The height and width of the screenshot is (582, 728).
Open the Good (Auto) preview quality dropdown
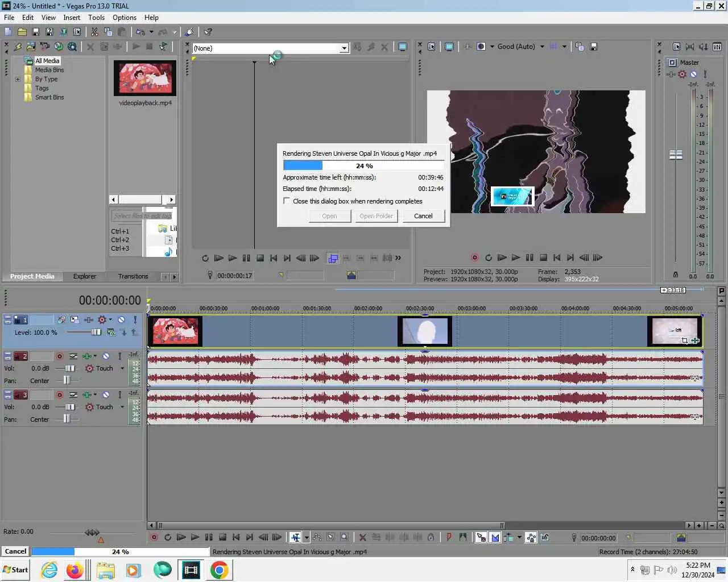(x=542, y=47)
